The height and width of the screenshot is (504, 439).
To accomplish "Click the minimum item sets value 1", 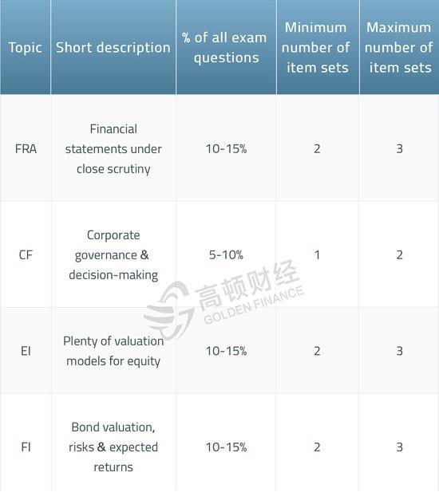I will 317,255.
